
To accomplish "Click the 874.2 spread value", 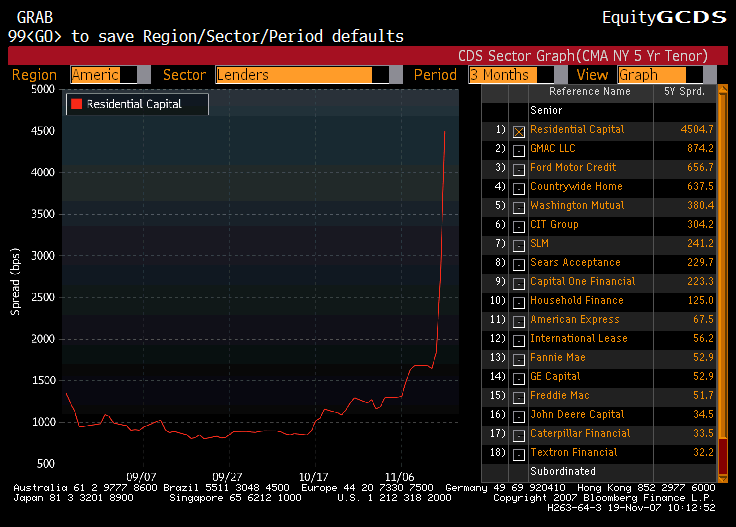I will coord(700,148).
